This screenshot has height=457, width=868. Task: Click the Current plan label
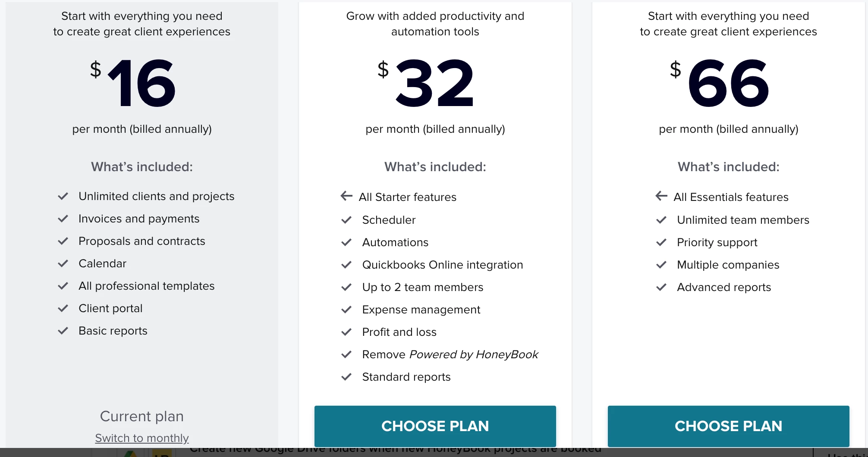coord(142,416)
